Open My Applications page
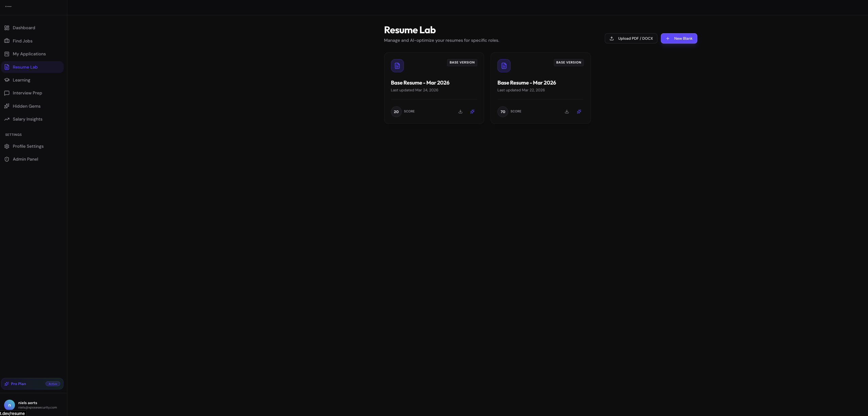The height and width of the screenshot is (416, 868). (x=29, y=54)
